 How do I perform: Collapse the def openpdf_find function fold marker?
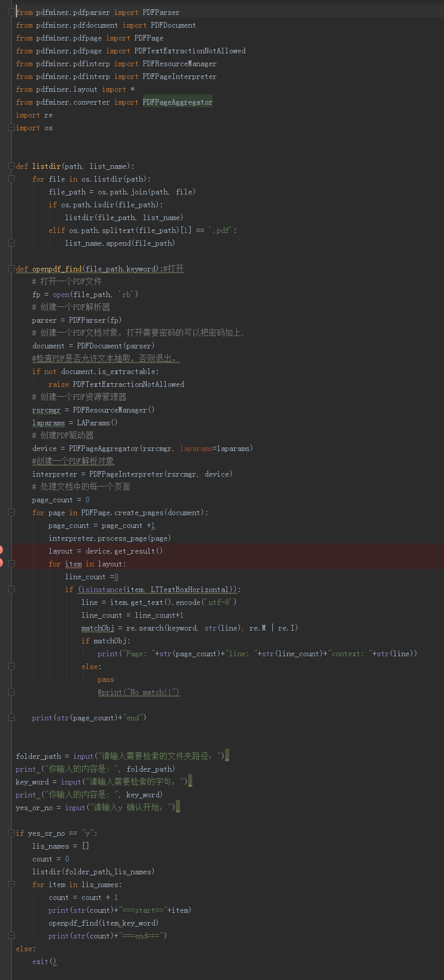(11, 269)
